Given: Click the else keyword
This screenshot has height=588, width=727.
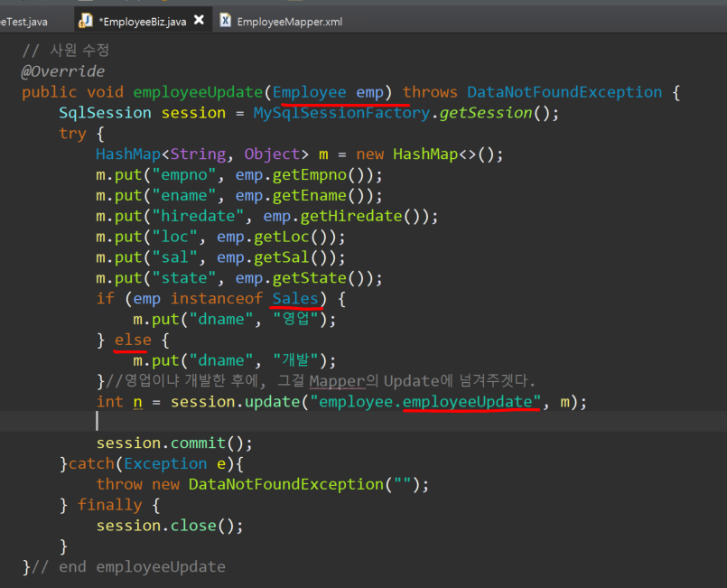Looking at the screenshot, I should coord(133,340).
